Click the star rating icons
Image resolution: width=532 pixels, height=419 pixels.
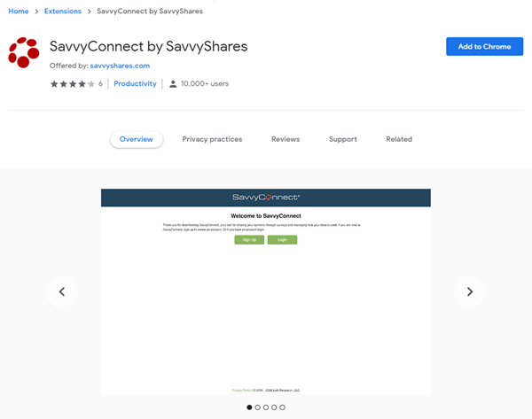(x=73, y=84)
